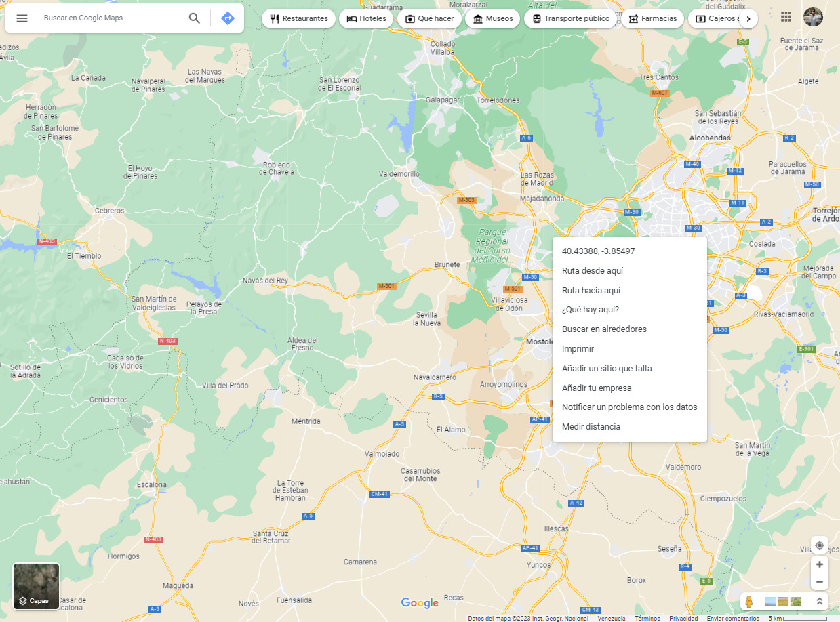This screenshot has width=840, height=622.
Task: Click the search magnifier icon
Action: click(195, 18)
